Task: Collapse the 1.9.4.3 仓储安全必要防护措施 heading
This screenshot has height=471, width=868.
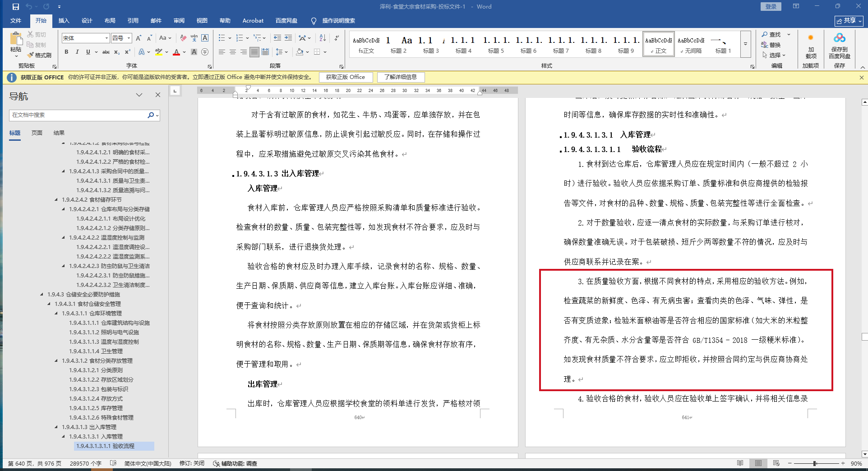Action: click(42, 295)
